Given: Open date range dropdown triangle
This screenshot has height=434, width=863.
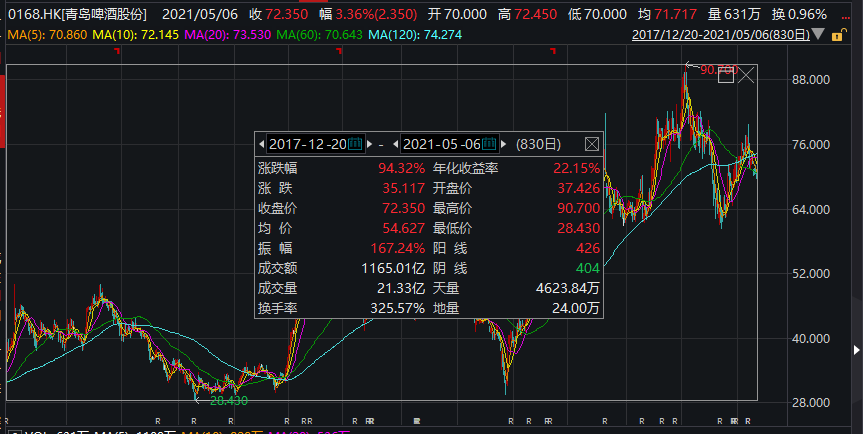Looking at the screenshot, I should pyautogui.click(x=819, y=35).
